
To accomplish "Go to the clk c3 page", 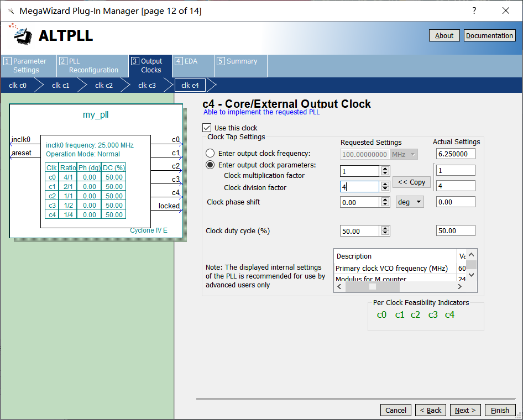I will click(x=147, y=85).
